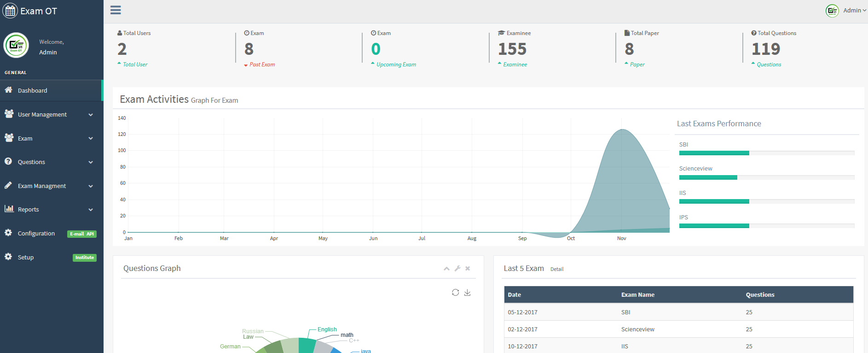
Task: Click the clock icon for Past Exam count
Action: 247,33
